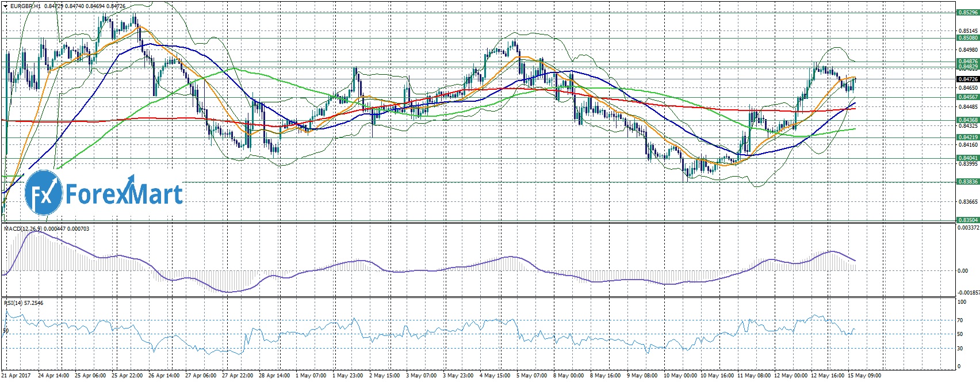
Task: Click the RSI 70 level scale label
Action: pos(961,320)
